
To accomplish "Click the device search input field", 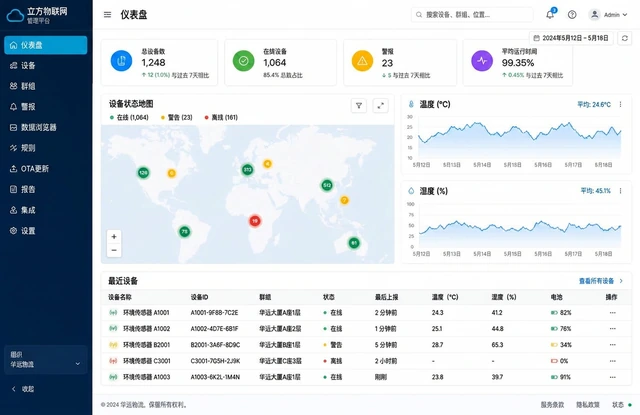I will (472, 15).
